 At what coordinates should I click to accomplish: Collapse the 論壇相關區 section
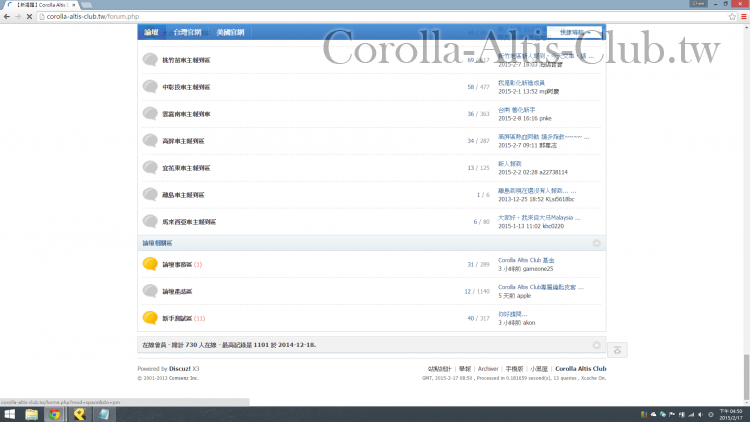[596, 243]
